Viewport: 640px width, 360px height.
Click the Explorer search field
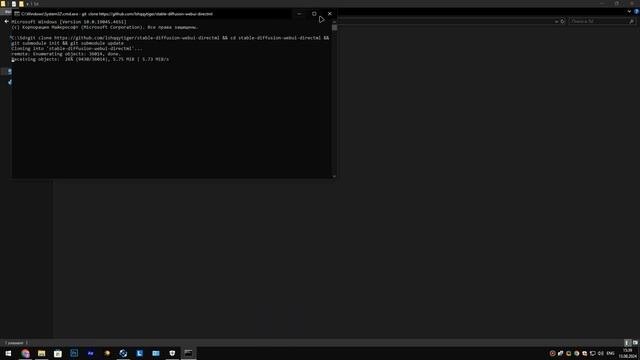pos(602,21)
